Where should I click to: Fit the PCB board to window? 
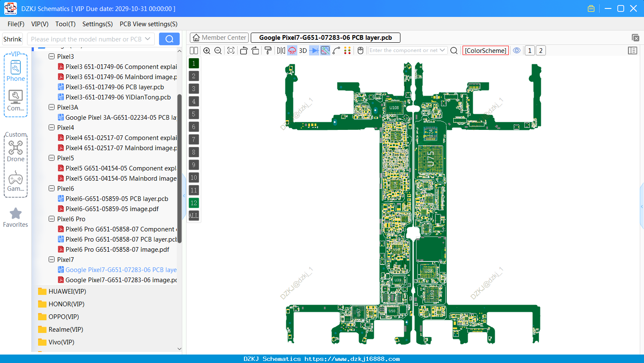click(231, 50)
